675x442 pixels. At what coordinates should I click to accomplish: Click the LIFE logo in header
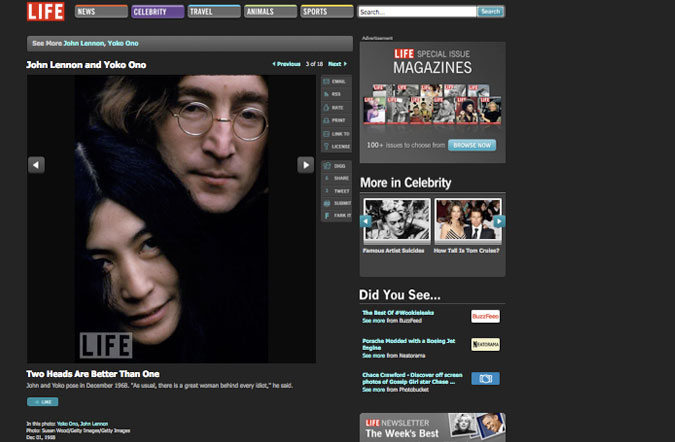point(47,12)
